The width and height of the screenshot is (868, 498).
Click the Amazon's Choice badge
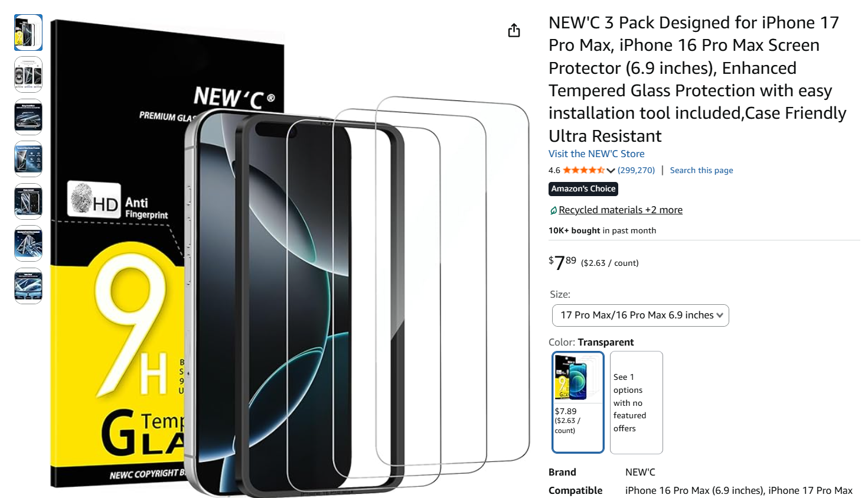tap(583, 188)
